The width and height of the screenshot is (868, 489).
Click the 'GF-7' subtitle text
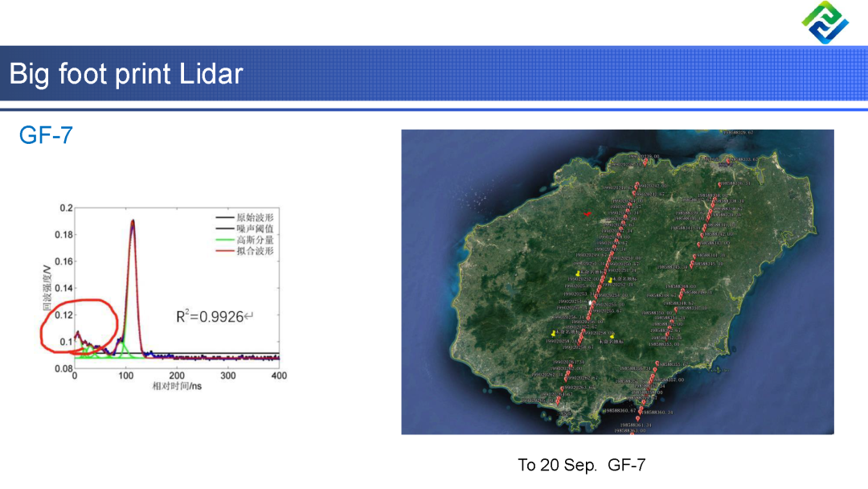pos(46,135)
